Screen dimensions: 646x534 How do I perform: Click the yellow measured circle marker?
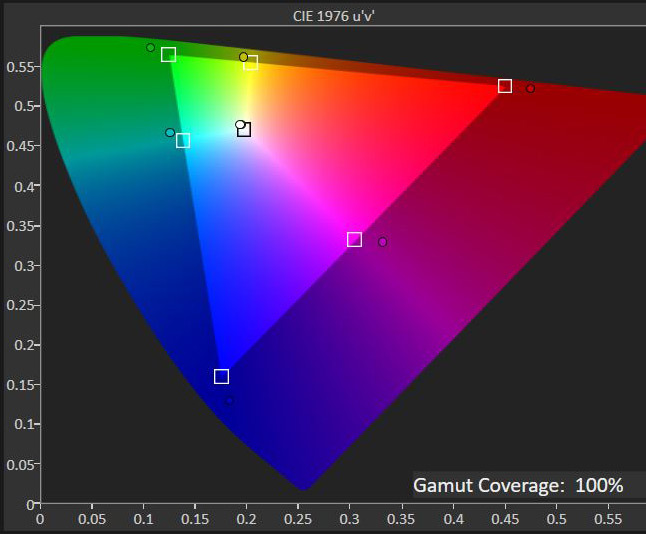point(243,57)
